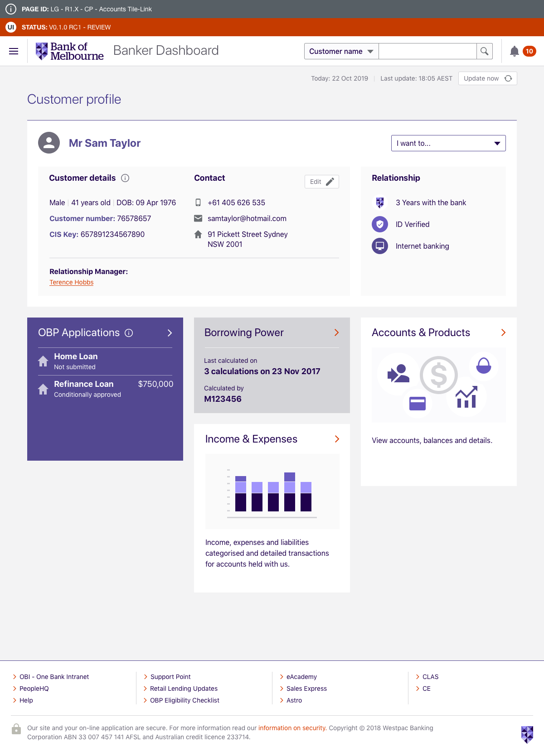Open Retail Lending Updates link
The image size is (544, 756).
pos(184,689)
